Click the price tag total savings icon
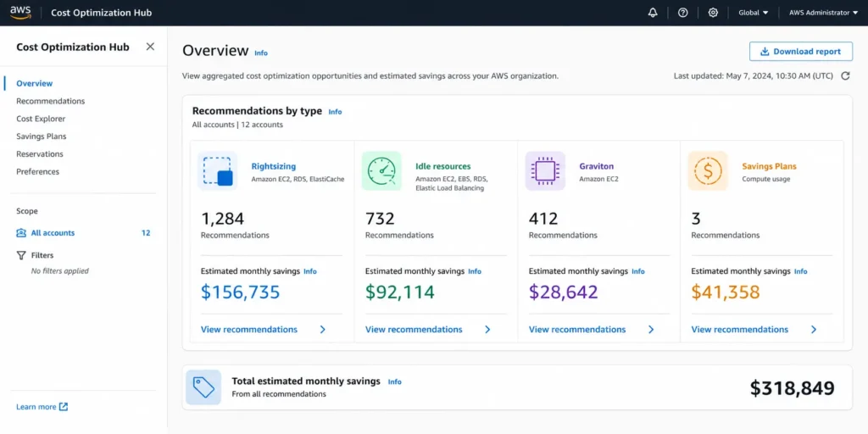868x434 pixels. click(203, 387)
